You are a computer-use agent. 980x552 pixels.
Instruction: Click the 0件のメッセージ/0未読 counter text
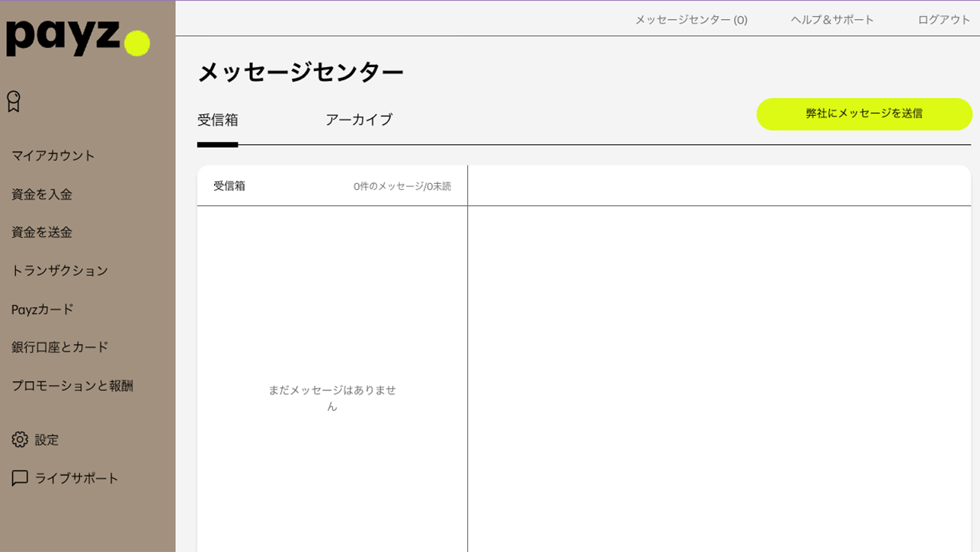tap(402, 185)
